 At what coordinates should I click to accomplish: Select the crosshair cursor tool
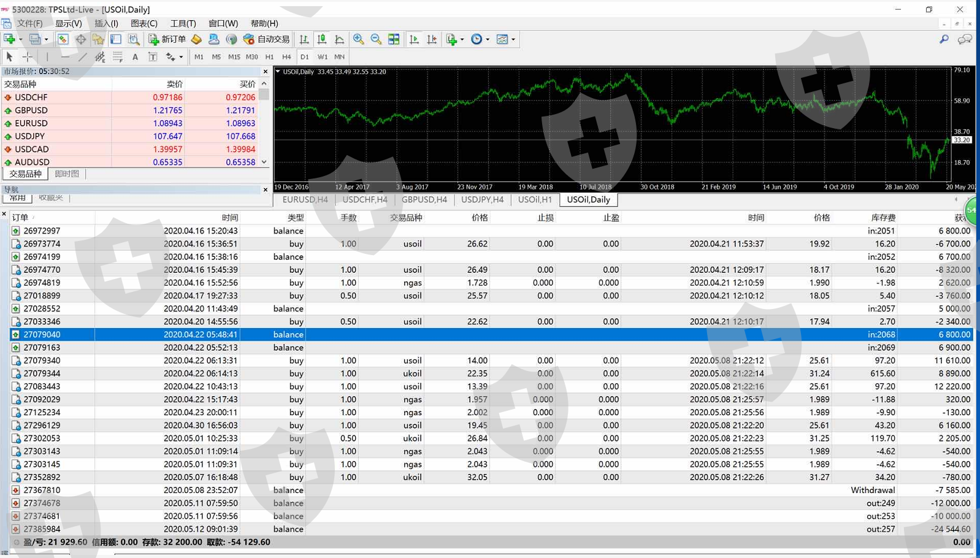pos(28,57)
